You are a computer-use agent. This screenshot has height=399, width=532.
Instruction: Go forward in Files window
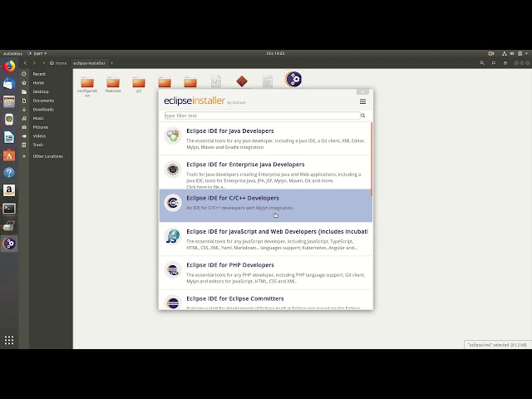[x=34, y=63]
